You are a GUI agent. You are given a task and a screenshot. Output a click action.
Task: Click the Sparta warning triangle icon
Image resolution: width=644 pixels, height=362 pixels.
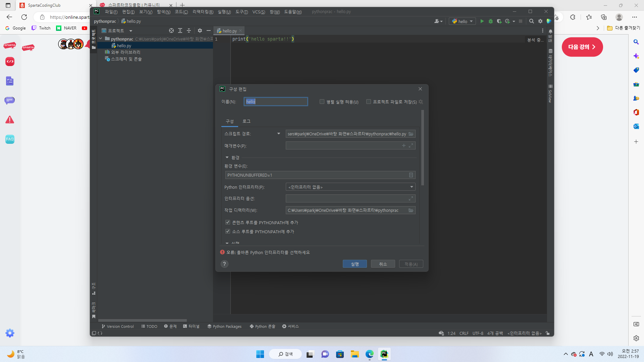[10, 120]
